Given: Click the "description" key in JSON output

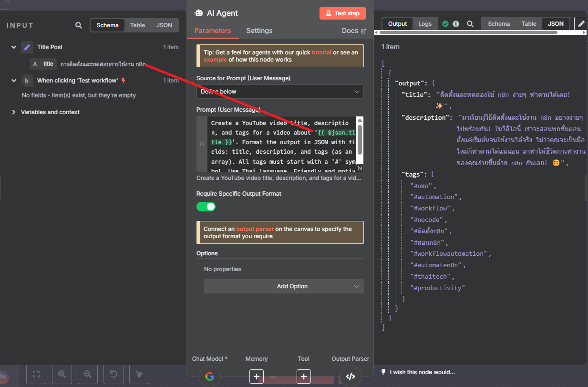Looking at the screenshot, I should pos(427,117).
